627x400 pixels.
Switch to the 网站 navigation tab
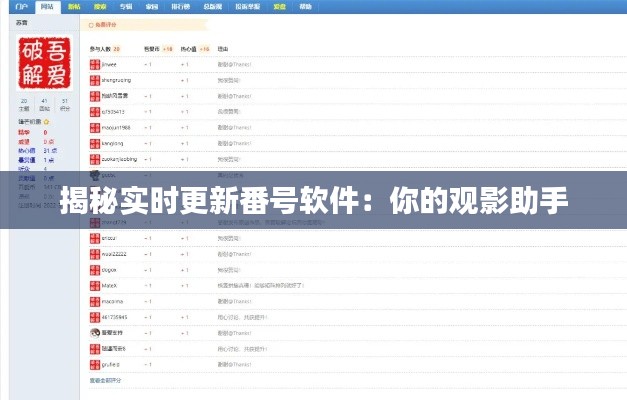[x=46, y=6]
